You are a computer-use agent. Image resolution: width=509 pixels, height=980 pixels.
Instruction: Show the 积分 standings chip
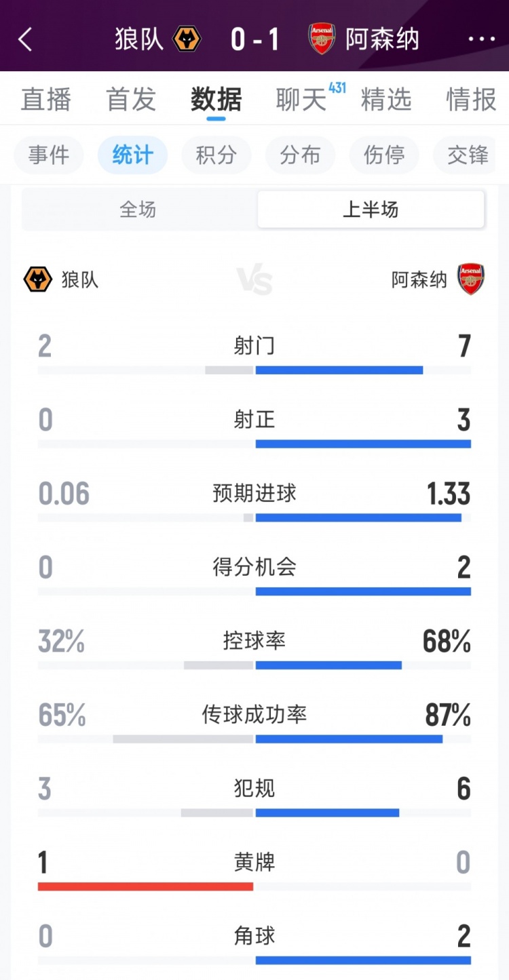(x=216, y=155)
